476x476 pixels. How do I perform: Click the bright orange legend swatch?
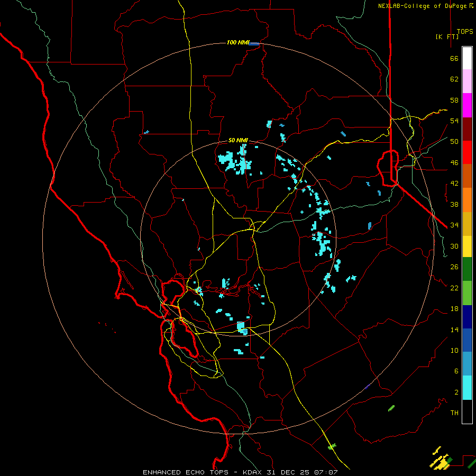click(467, 200)
